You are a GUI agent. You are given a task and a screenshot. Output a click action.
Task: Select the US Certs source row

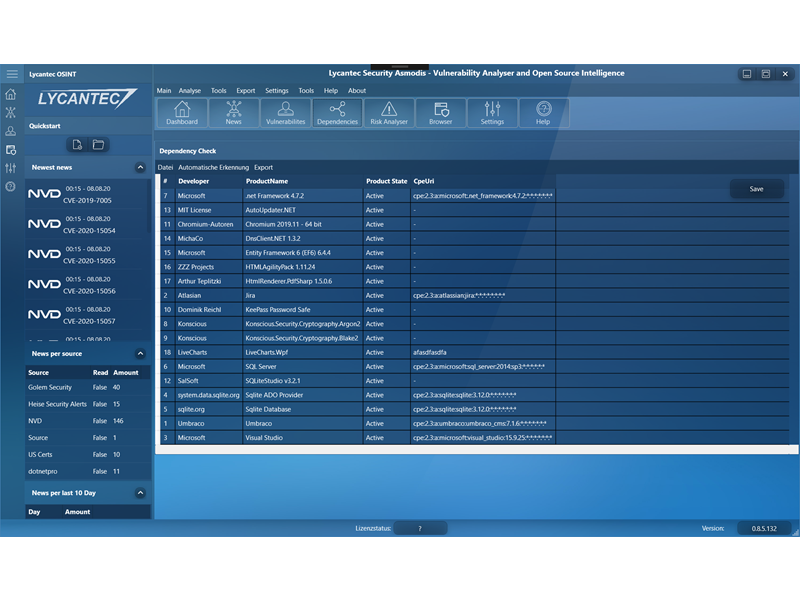88,455
